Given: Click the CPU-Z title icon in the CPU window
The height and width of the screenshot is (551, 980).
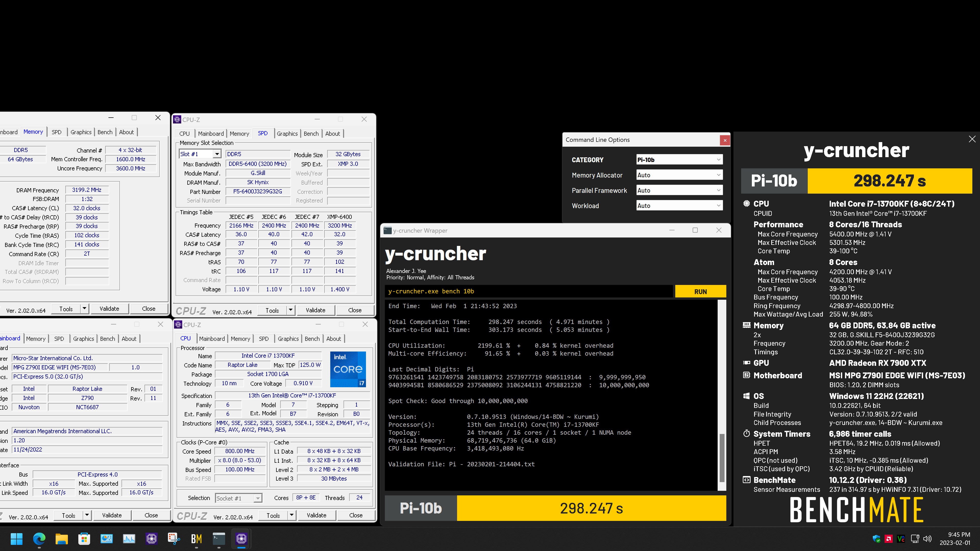Looking at the screenshot, I should [178, 324].
